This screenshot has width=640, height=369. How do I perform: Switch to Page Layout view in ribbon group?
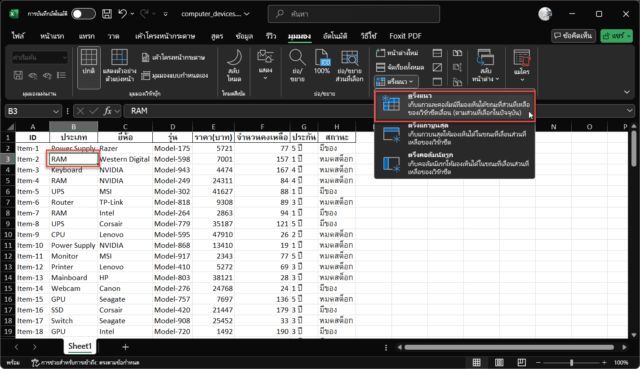click(x=173, y=57)
